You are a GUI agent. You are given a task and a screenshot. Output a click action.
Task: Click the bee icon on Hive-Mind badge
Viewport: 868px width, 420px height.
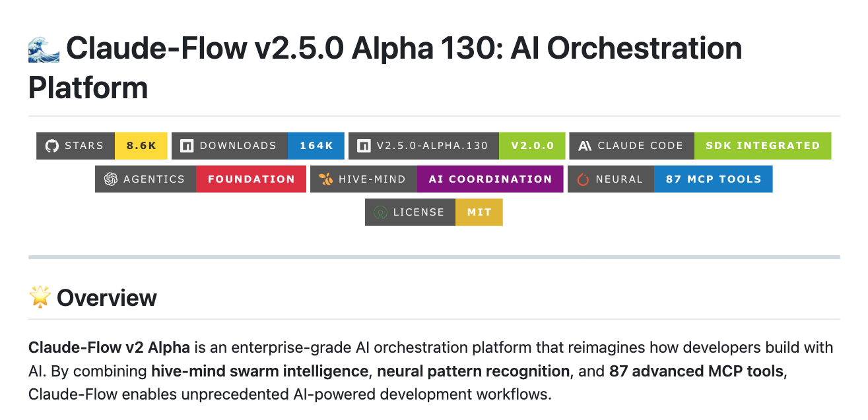(x=325, y=179)
